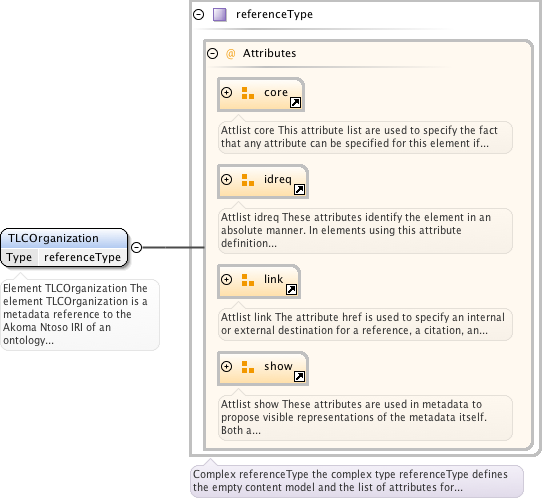Click the orange attribute group icon beside show
The height and width of the screenshot is (501, 542).
pos(248,367)
